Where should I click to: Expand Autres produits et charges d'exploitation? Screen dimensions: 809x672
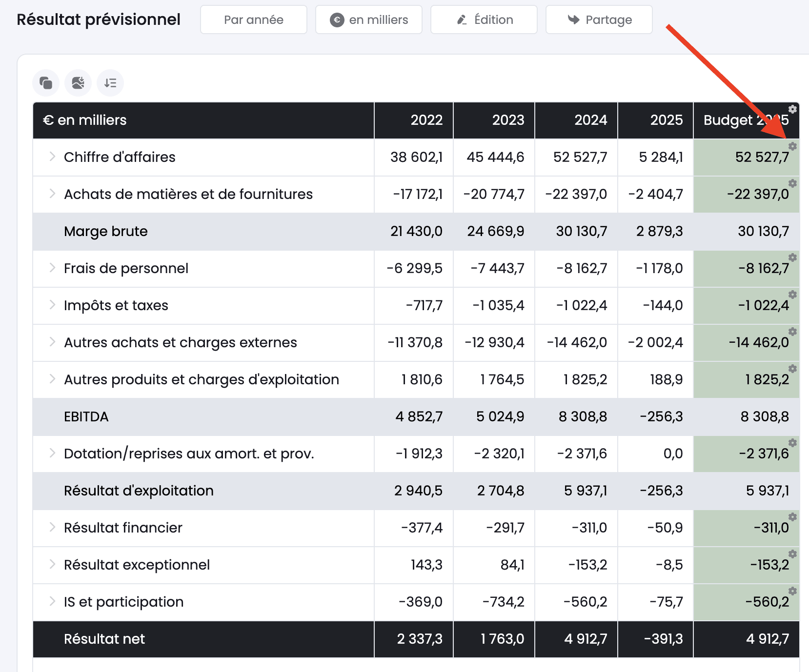52,379
